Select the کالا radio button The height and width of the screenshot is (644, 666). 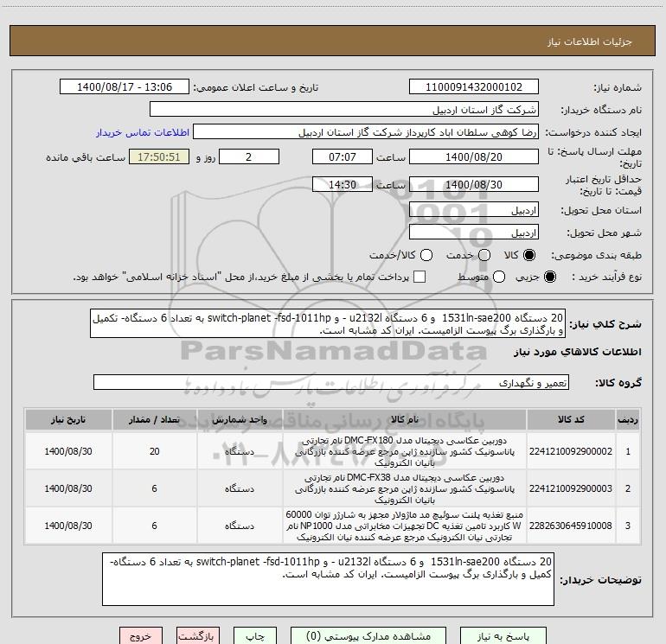coord(529,255)
